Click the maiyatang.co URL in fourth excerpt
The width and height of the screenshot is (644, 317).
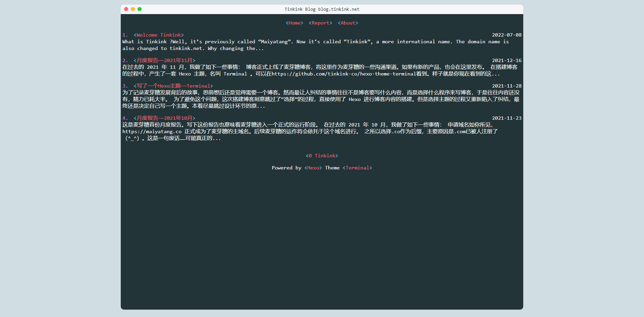152,131
